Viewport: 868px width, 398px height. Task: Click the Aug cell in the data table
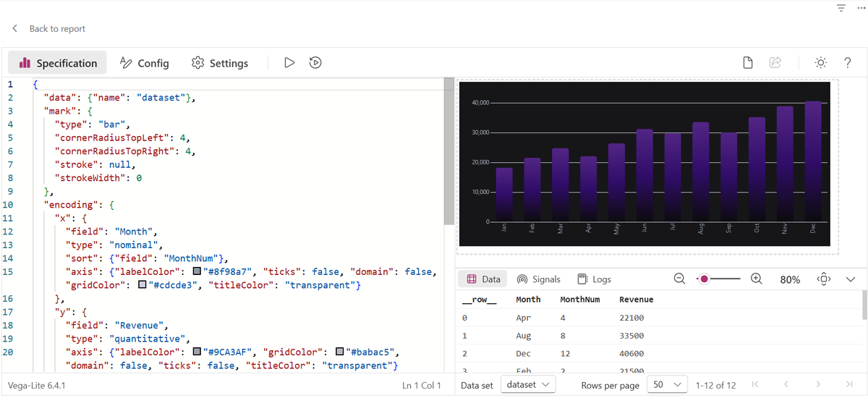coord(524,336)
